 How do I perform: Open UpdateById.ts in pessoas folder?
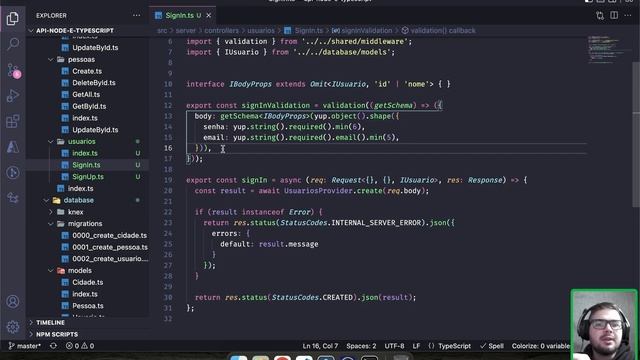(x=95, y=130)
